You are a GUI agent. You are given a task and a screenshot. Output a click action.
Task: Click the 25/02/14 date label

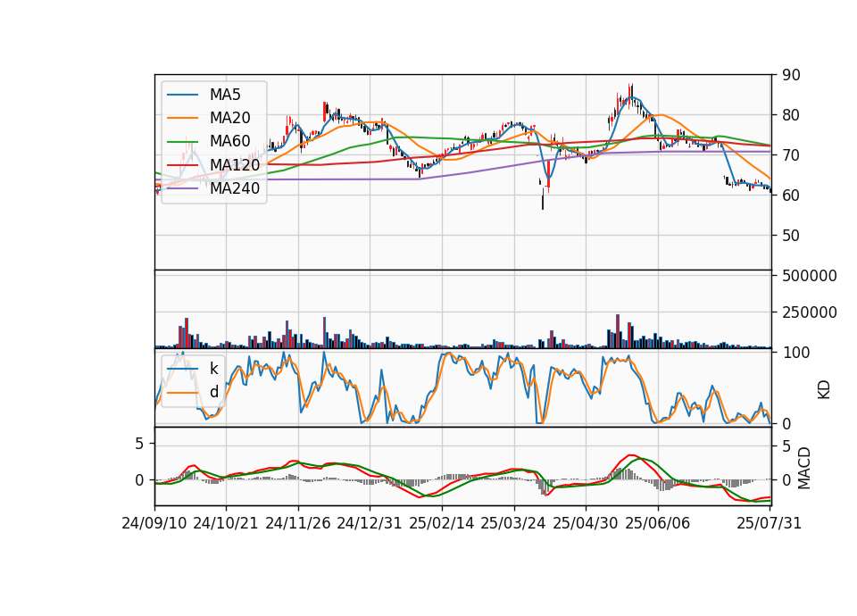click(x=442, y=523)
